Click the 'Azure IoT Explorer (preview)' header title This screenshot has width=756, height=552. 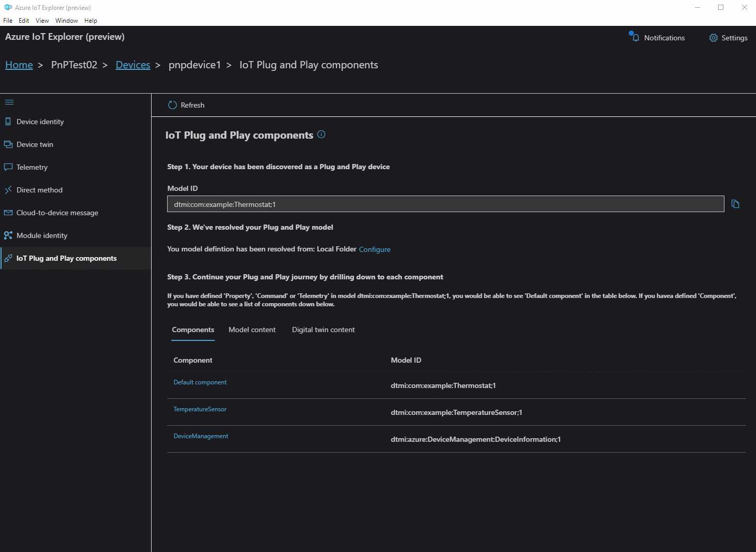pos(65,37)
